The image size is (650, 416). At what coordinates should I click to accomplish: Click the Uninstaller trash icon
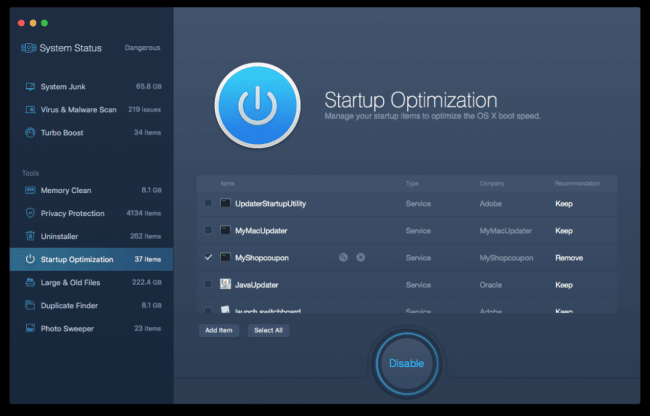30,236
